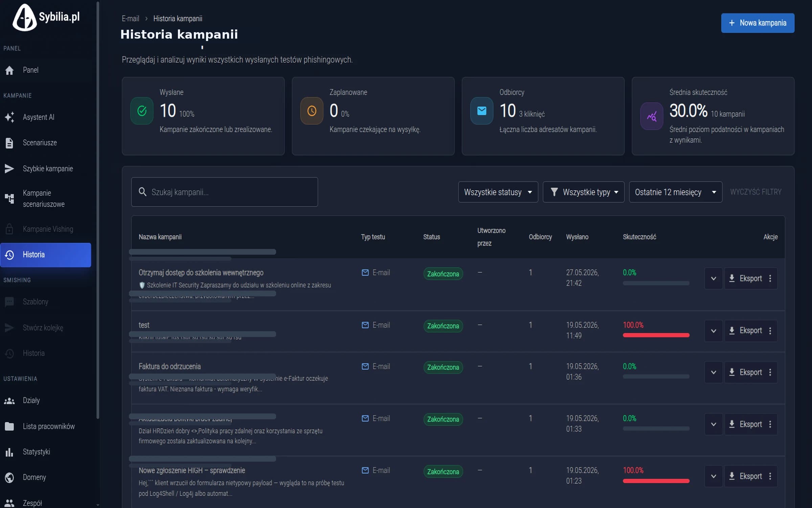Click the Zaplanowane clock icon

[312, 111]
